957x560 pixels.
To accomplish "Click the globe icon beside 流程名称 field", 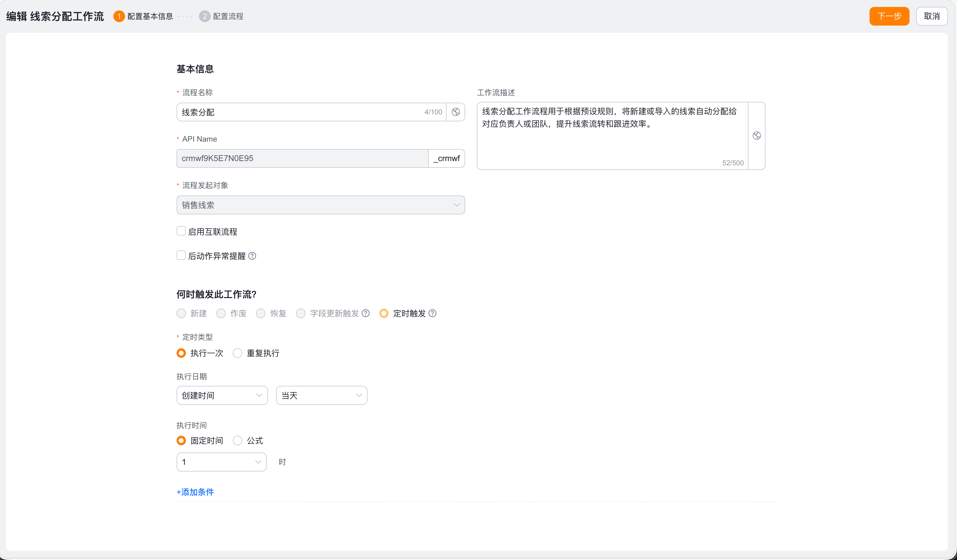I will click(x=456, y=112).
